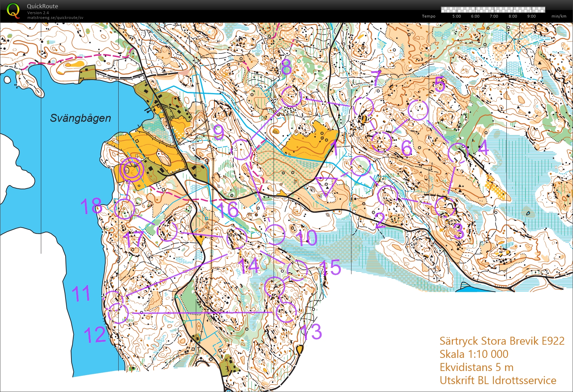Image resolution: width=573 pixels, height=392 pixels.
Task: Select the 7:00 tempo mark
Action: click(494, 16)
